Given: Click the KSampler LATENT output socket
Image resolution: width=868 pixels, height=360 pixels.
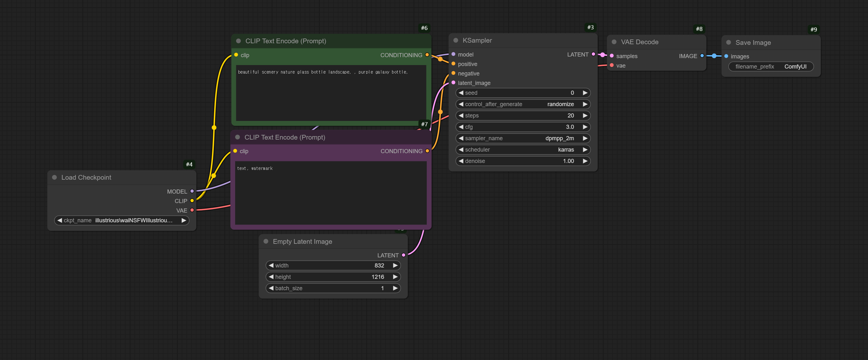Looking at the screenshot, I should click(593, 54).
